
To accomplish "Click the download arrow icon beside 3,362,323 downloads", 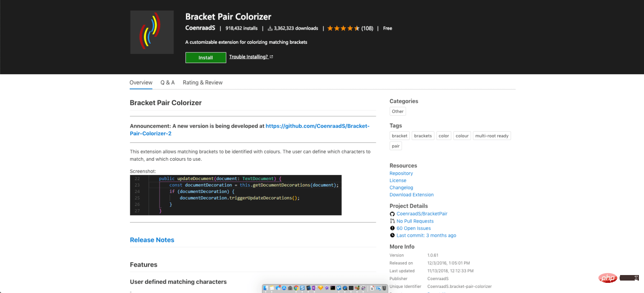I will pyautogui.click(x=270, y=29).
